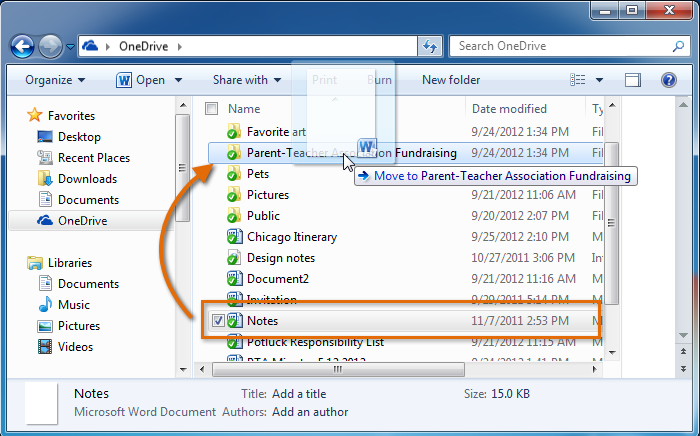Click the Pets folder icon
Image resolution: width=700 pixels, height=436 pixels.
click(234, 174)
